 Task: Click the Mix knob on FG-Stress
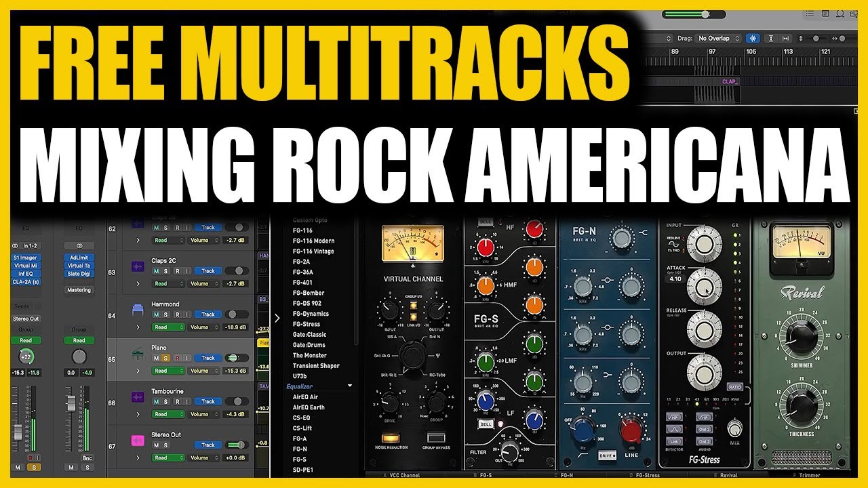pos(734,429)
